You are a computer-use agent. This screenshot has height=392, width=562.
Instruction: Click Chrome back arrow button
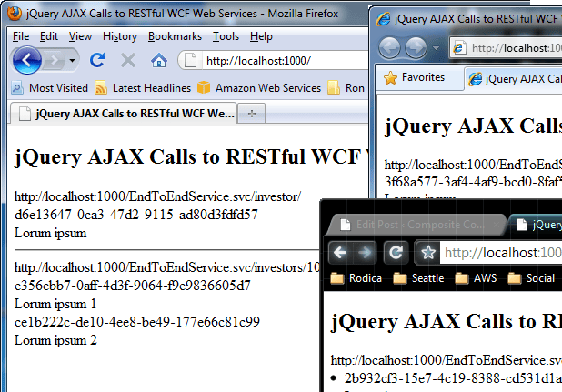(x=340, y=253)
